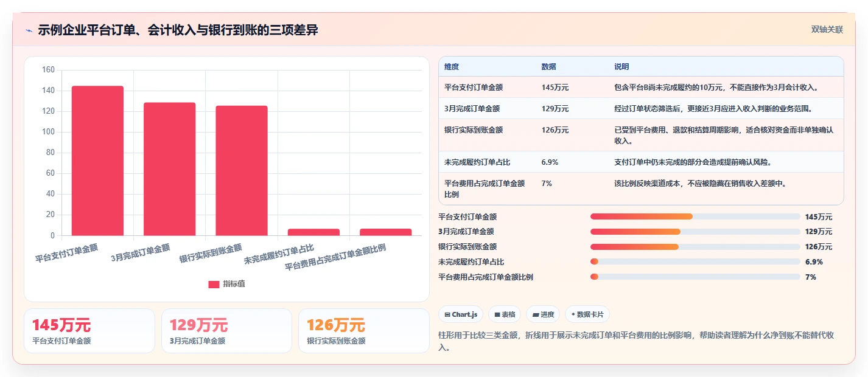Click the 平台支付订单金额 bar in chart

[97, 161]
